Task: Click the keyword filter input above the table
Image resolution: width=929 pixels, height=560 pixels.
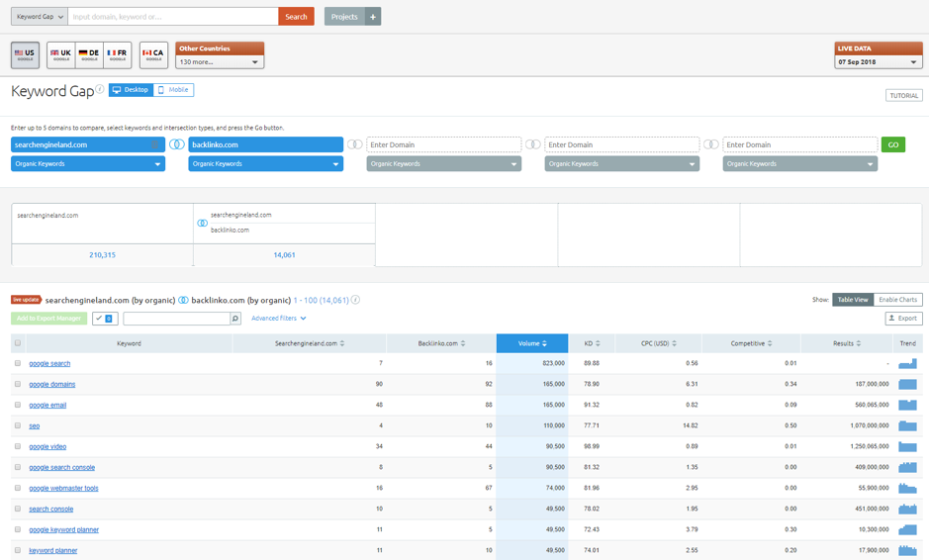Action: click(x=176, y=319)
